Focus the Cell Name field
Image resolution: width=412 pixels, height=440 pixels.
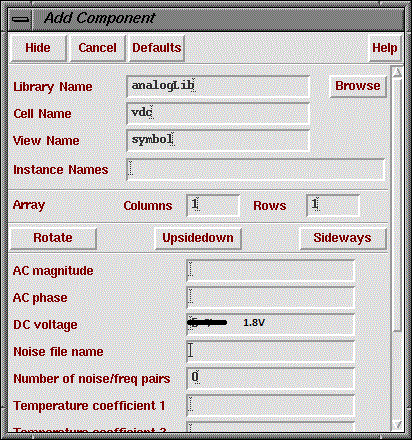tap(218, 113)
